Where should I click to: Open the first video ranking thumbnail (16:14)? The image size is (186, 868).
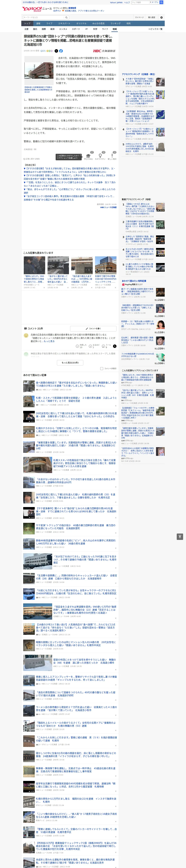tap(160, 207)
